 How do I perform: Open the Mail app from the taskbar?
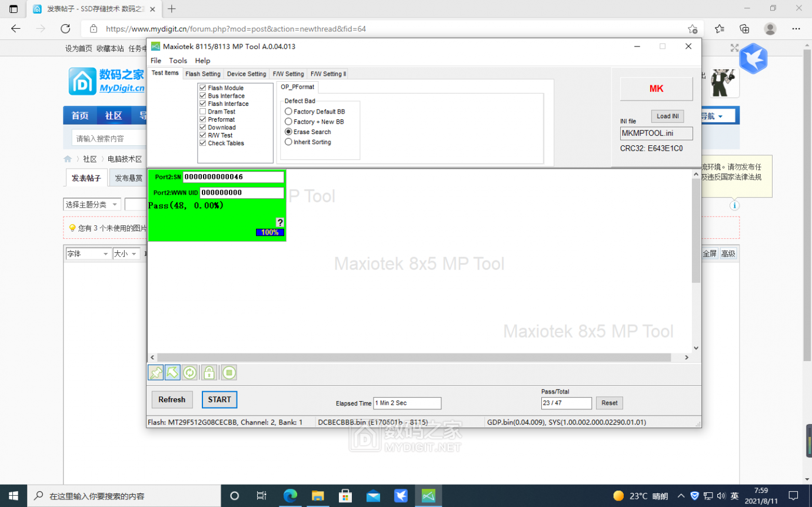click(x=373, y=496)
